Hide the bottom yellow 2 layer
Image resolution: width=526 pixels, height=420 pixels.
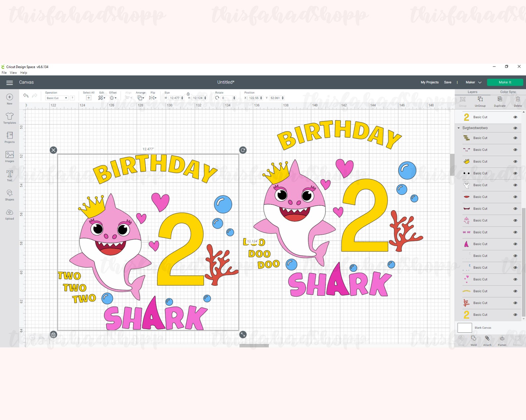[x=515, y=315]
